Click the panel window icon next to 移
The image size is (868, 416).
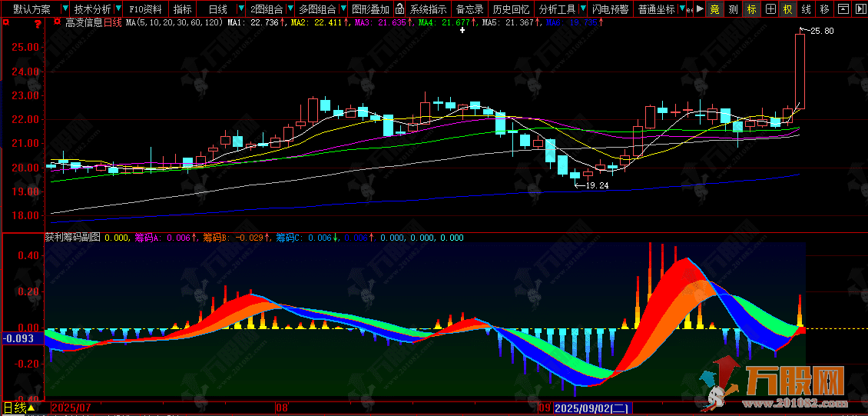843,9
